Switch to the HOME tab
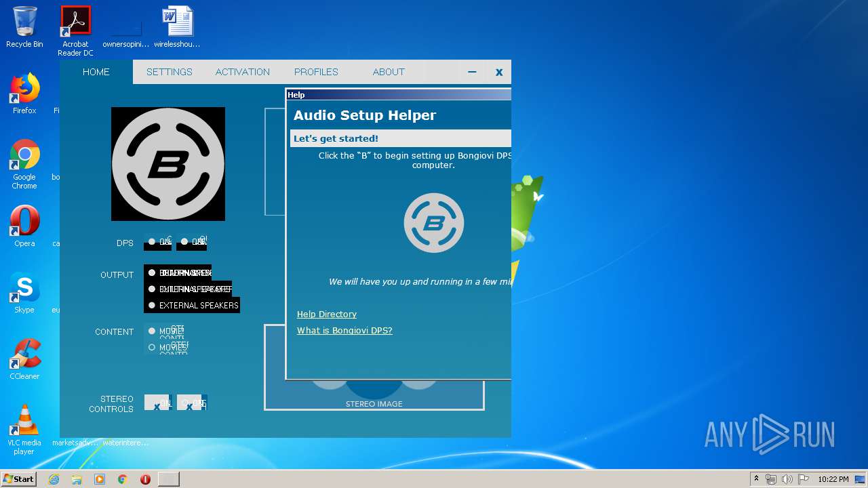 click(96, 72)
